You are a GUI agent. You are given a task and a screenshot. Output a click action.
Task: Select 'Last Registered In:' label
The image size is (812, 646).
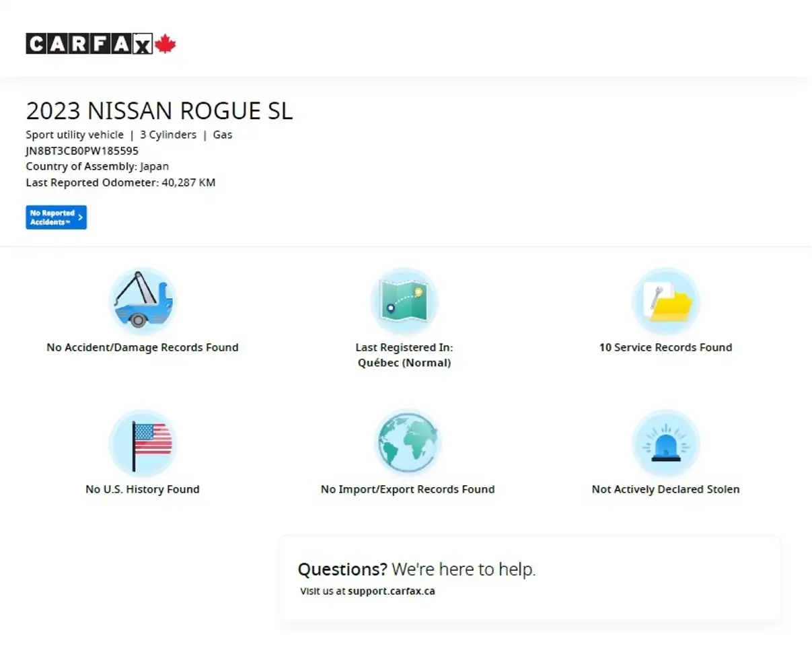[404, 348]
